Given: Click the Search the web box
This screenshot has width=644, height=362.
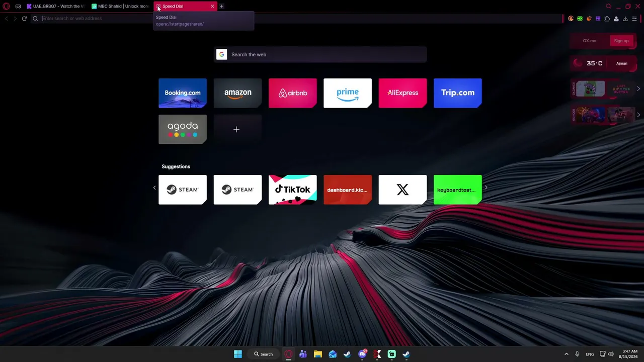Looking at the screenshot, I should click(x=320, y=54).
